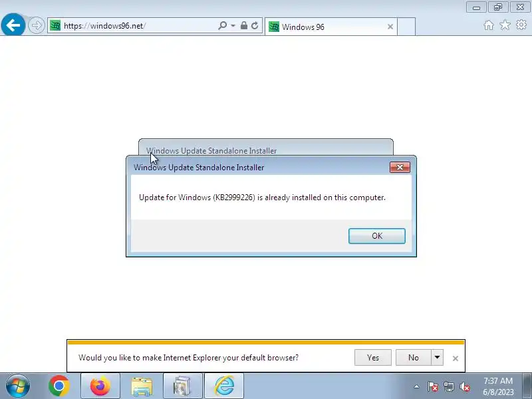Choose No for default browser prompt
The width and height of the screenshot is (532, 399).
pos(413,358)
